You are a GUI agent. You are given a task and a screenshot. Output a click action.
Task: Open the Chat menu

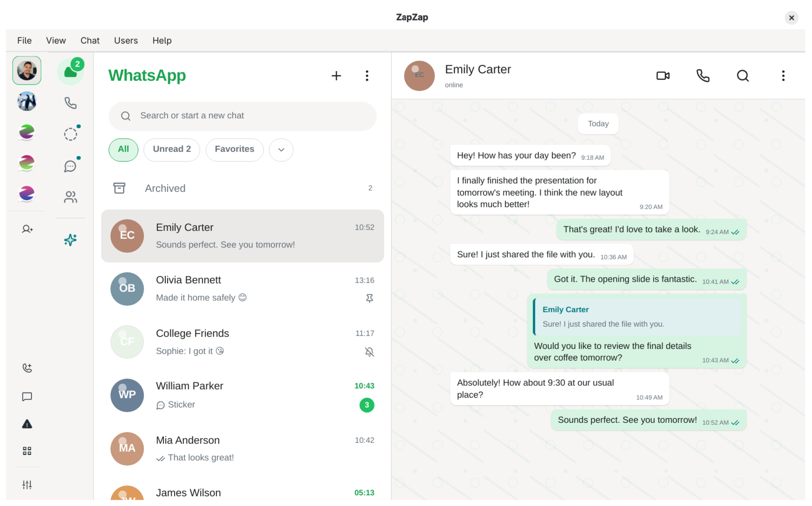(x=90, y=40)
